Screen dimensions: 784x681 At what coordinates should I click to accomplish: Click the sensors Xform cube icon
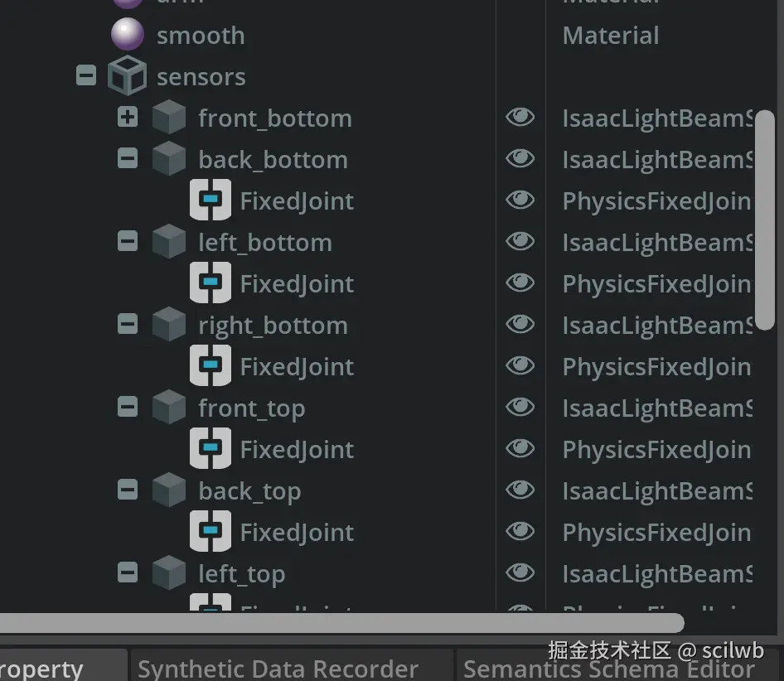pos(127,77)
